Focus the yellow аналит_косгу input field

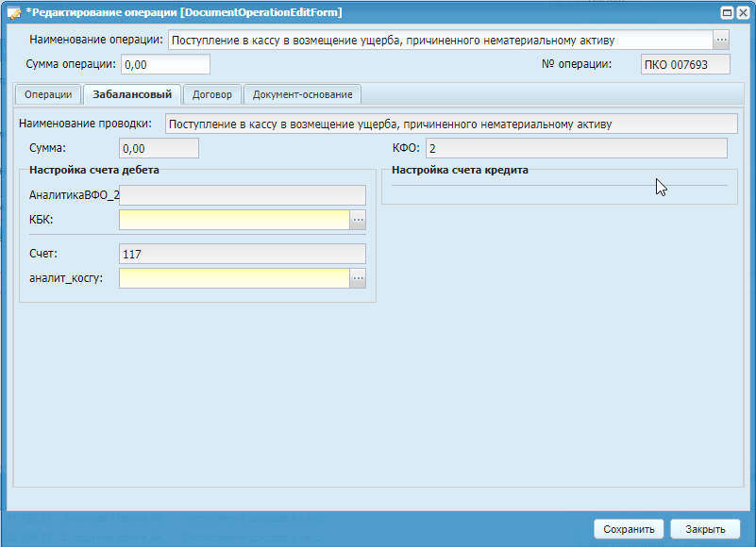(x=234, y=278)
